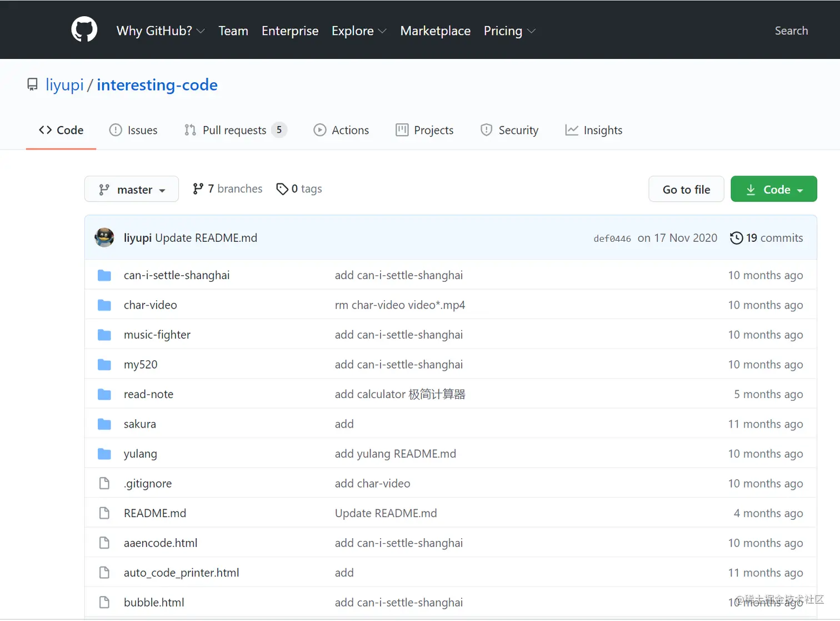The image size is (840, 621).
Task: Open the Pull requests tab
Action: click(x=236, y=130)
